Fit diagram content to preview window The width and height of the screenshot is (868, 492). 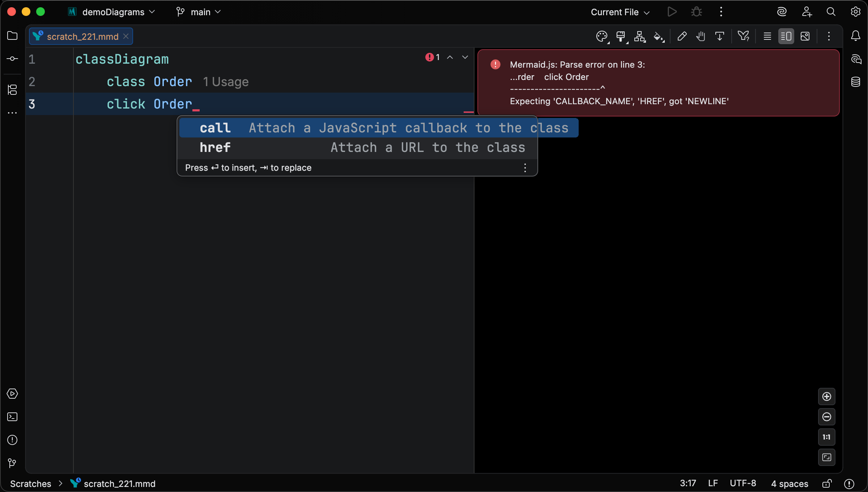[827, 457]
